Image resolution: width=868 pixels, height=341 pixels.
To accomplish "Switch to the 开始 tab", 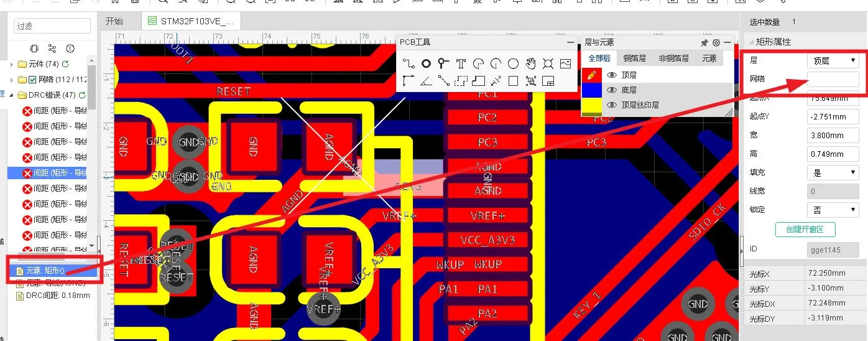I will pos(114,21).
